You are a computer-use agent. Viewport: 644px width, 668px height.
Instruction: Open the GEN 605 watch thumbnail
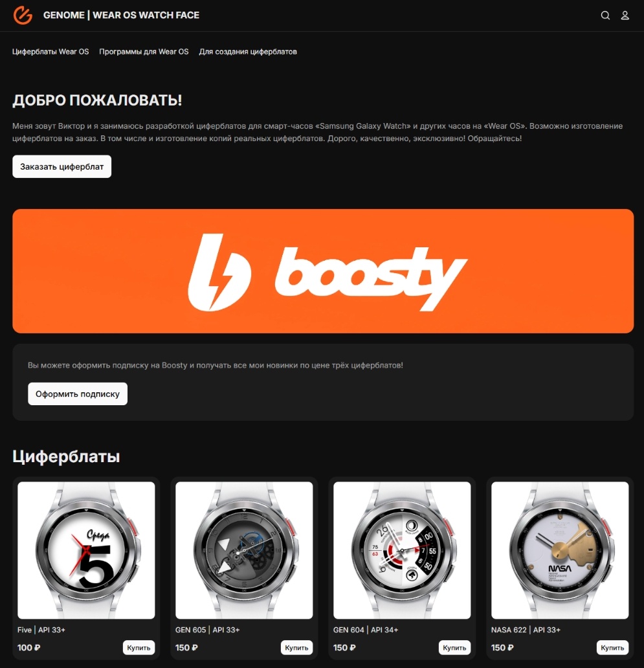(x=244, y=550)
